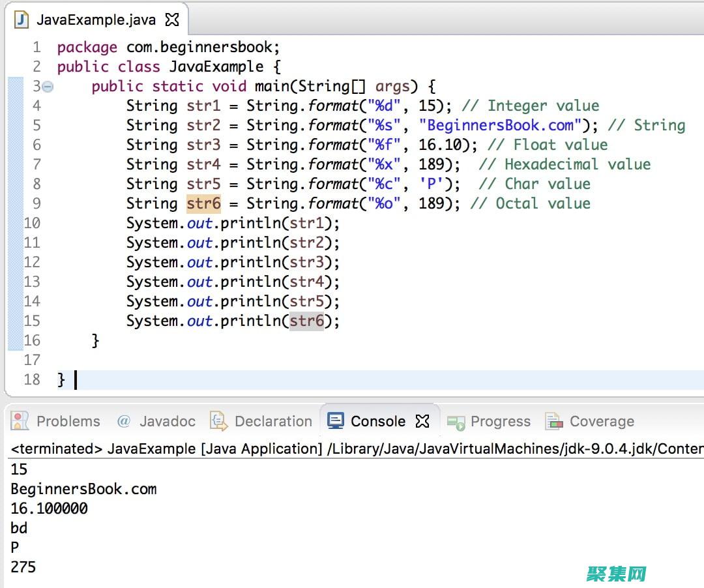The image size is (704, 588).
Task: Click highlighted str6 variable on line 9
Action: coord(203,203)
